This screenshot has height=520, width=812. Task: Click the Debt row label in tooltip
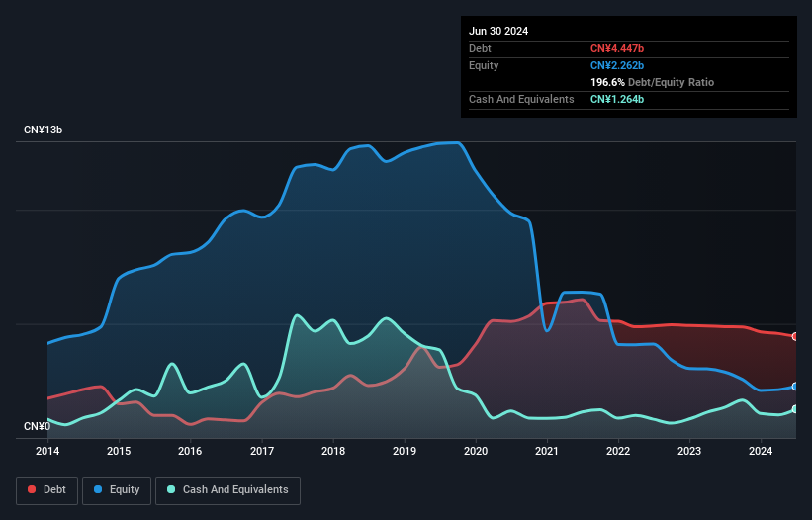click(x=480, y=48)
